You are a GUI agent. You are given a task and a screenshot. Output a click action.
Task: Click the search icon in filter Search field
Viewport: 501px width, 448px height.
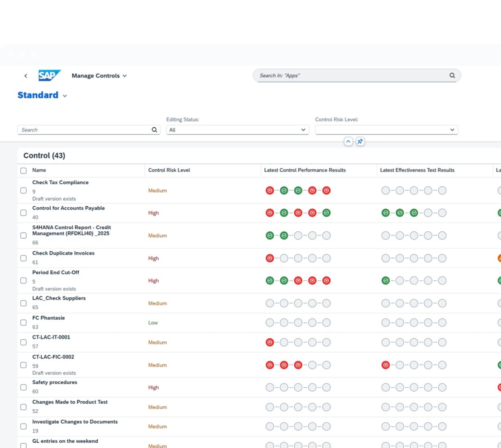[154, 130]
